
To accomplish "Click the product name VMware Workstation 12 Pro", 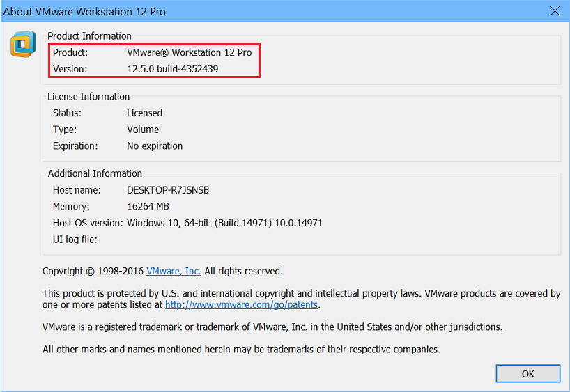I will (x=189, y=53).
